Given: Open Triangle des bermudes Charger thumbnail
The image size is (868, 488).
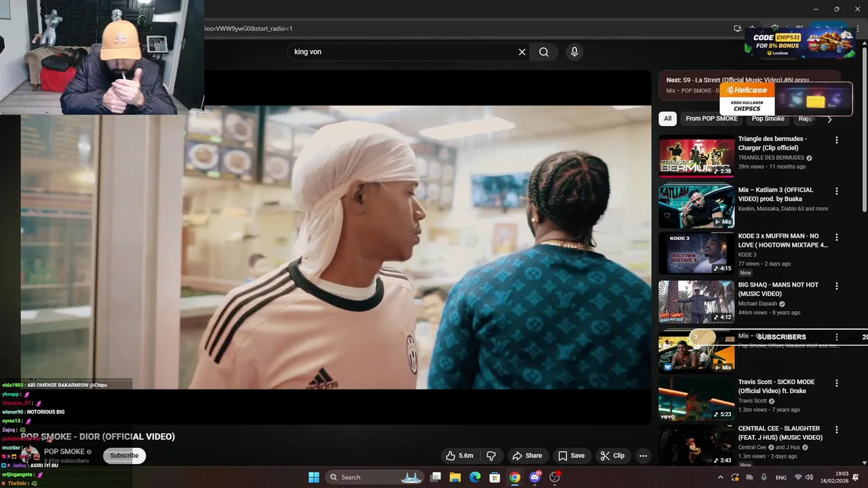Looking at the screenshot, I should [x=696, y=156].
